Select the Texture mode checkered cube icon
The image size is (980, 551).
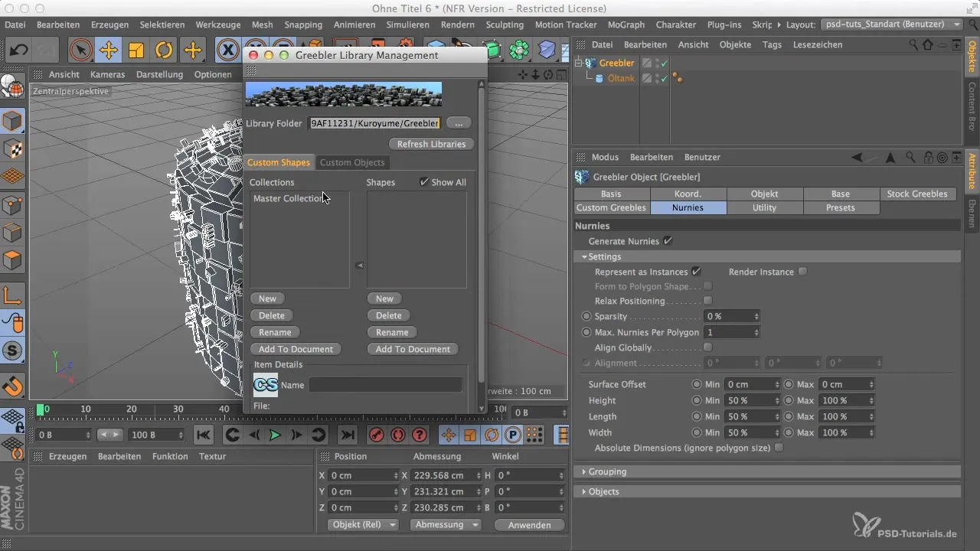tap(13, 149)
